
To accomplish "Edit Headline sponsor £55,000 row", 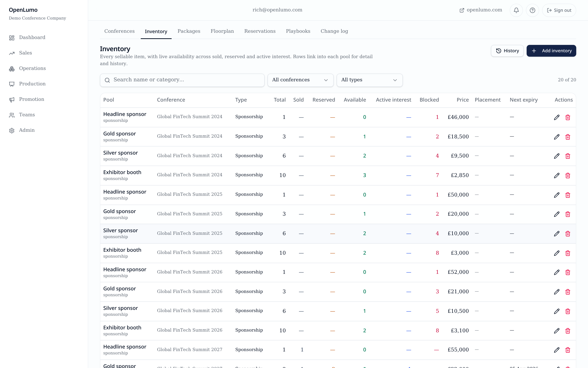I will (557, 350).
